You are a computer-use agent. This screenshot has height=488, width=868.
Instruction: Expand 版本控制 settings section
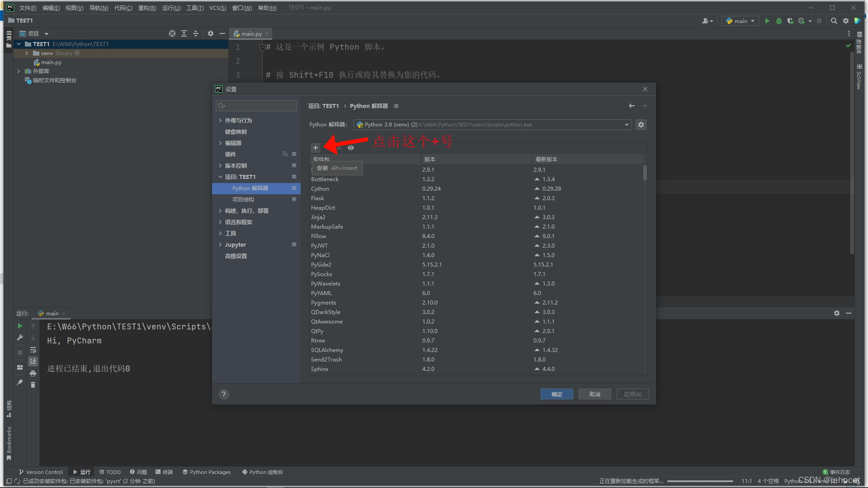(220, 165)
